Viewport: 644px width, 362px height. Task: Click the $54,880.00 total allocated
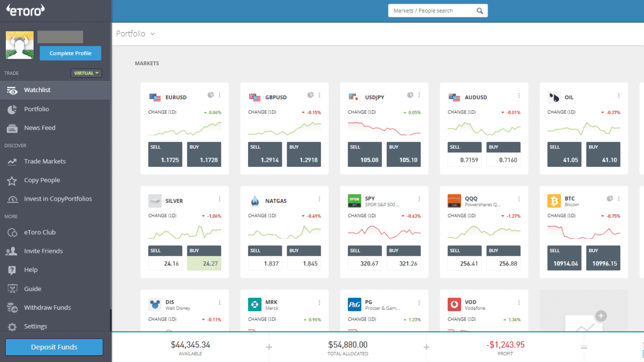point(348,345)
